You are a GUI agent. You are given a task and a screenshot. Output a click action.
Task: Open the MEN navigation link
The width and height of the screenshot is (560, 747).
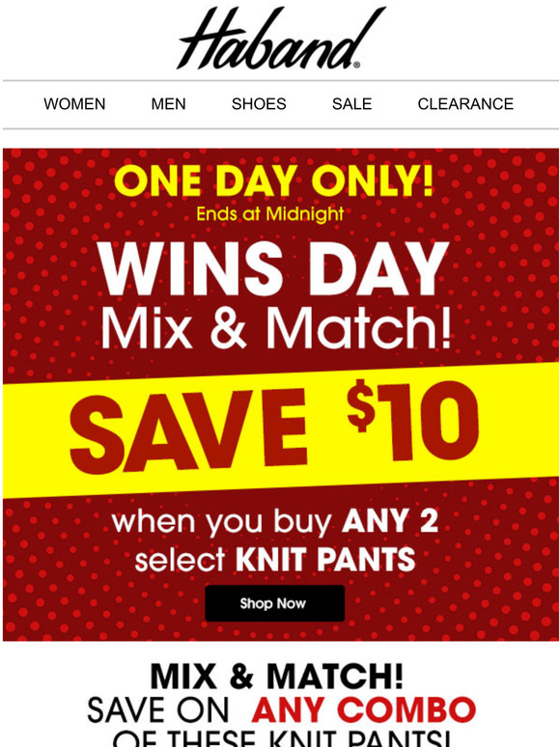168,104
